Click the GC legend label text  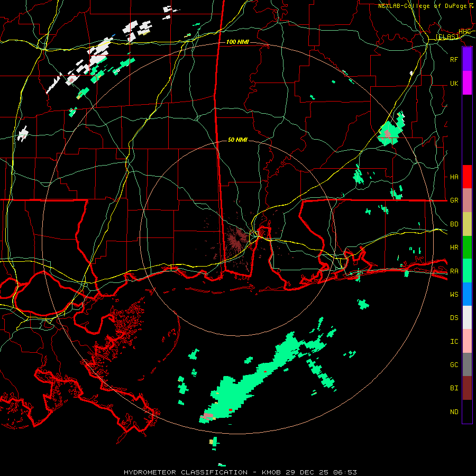coord(454,365)
